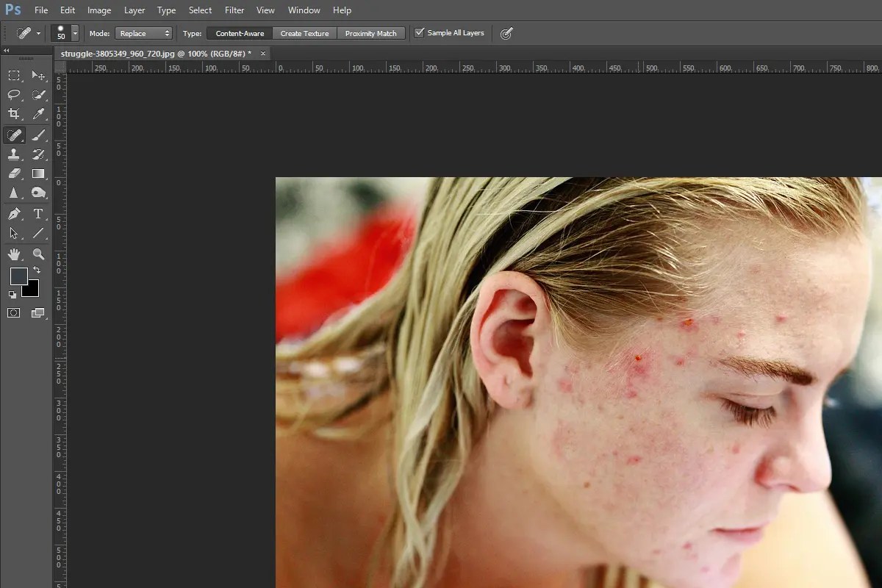Enable Quick Mask mode
Viewport: 882px width, 588px height.
(13, 312)
